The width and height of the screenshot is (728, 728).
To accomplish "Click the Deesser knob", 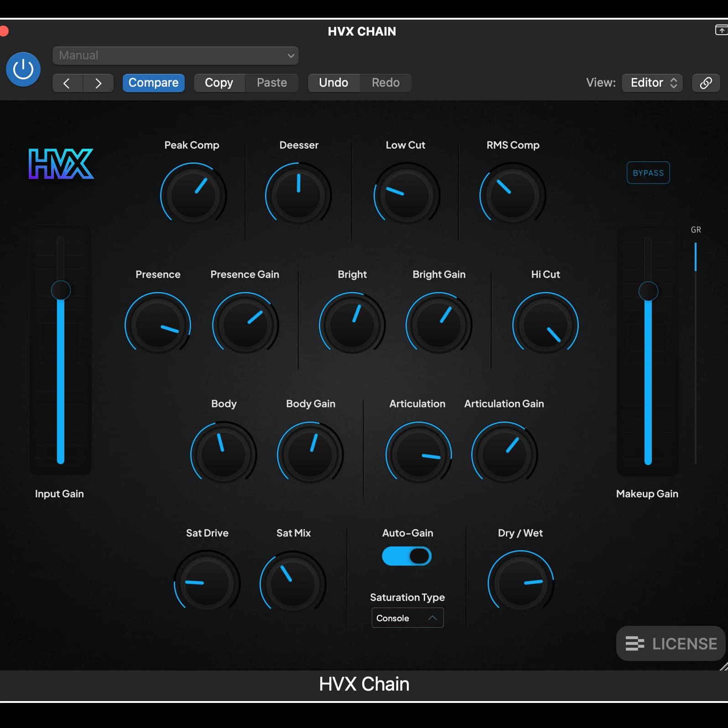I will click(298, 195).
